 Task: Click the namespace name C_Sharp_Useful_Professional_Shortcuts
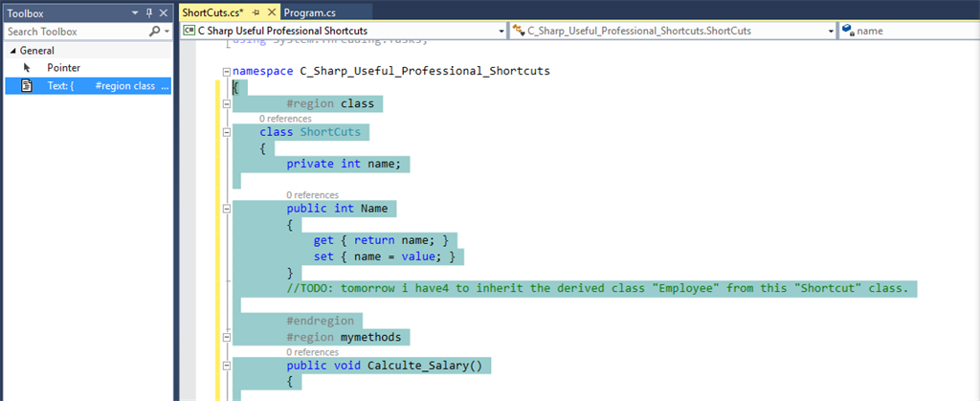coord(425,71)
